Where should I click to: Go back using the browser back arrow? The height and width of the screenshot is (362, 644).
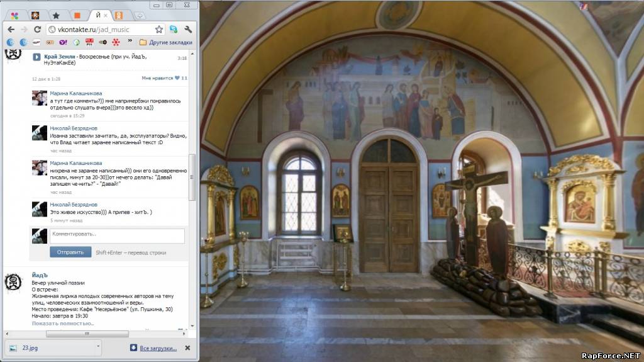pyautogui.click(x=11, y=30)
